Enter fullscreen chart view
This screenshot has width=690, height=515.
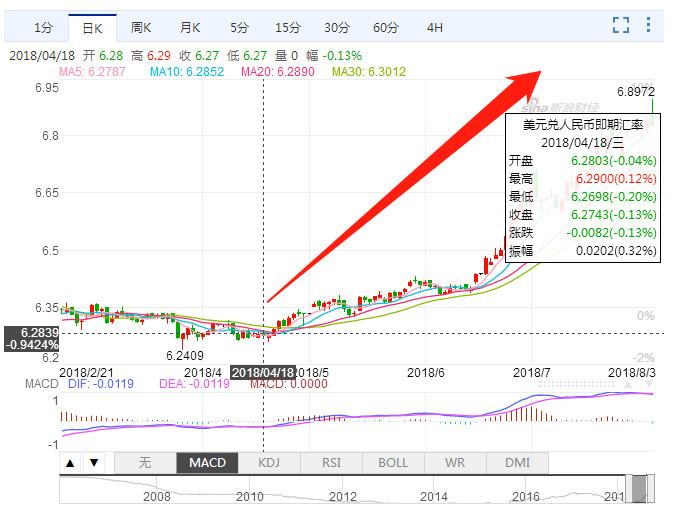[621, 26]
